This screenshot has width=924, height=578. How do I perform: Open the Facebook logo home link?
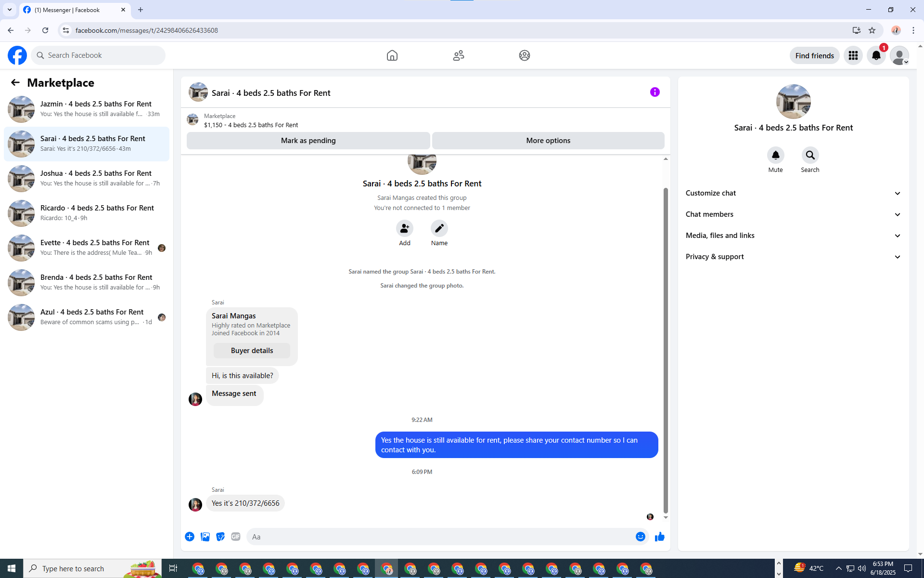pos(17,55)
